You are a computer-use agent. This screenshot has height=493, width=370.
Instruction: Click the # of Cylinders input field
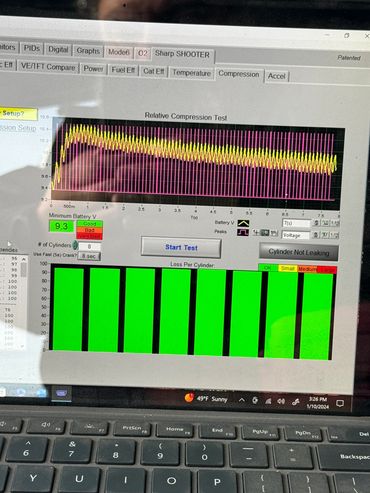[x=89, y=247]
